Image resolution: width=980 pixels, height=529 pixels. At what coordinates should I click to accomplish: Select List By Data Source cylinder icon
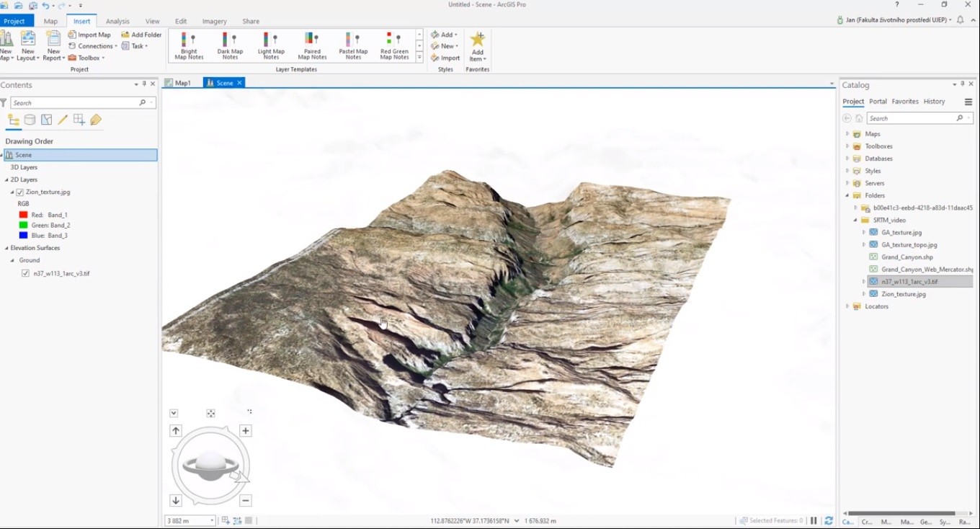[30, 120]
